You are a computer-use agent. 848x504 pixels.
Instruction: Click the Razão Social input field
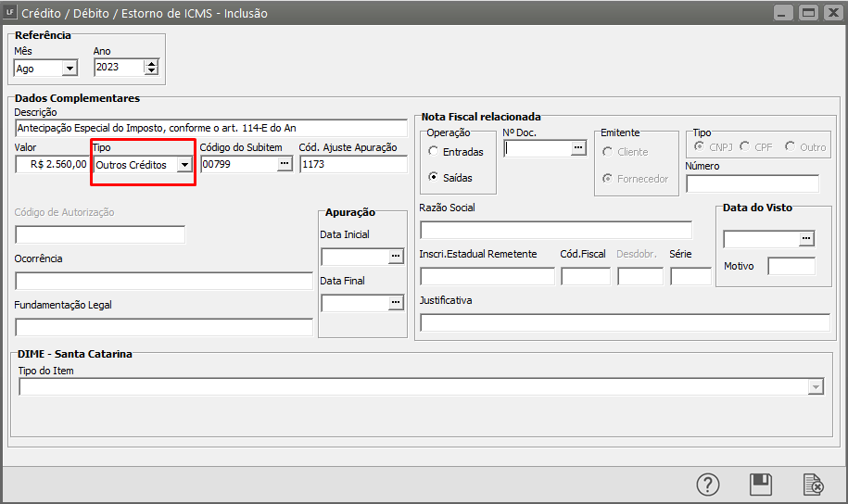point(555,230)
